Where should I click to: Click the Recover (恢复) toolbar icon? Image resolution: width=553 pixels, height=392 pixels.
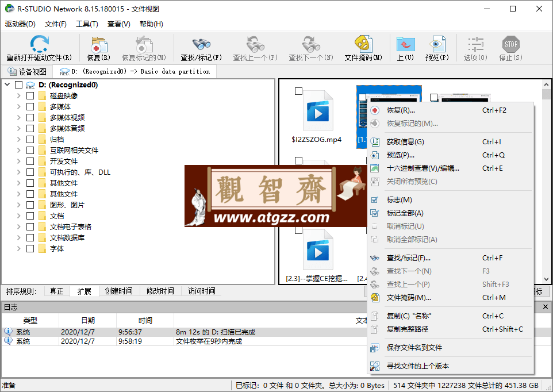click(99, 44)
